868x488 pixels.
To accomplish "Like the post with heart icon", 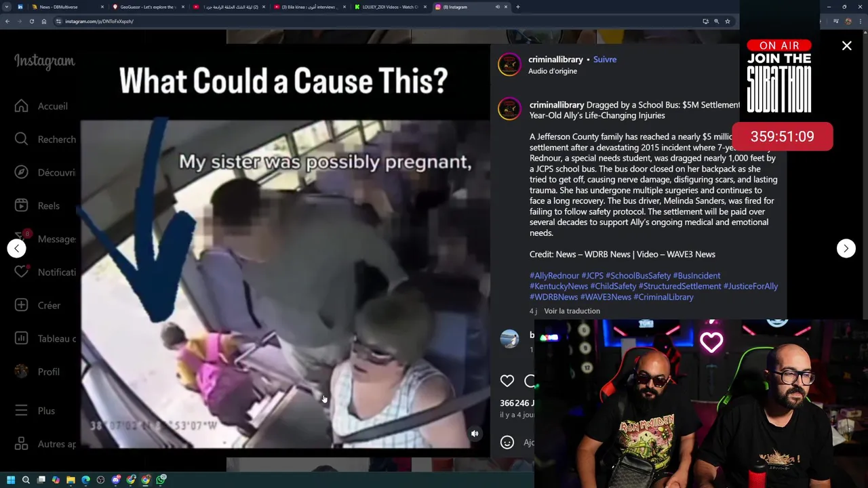I will click(507, 381).
